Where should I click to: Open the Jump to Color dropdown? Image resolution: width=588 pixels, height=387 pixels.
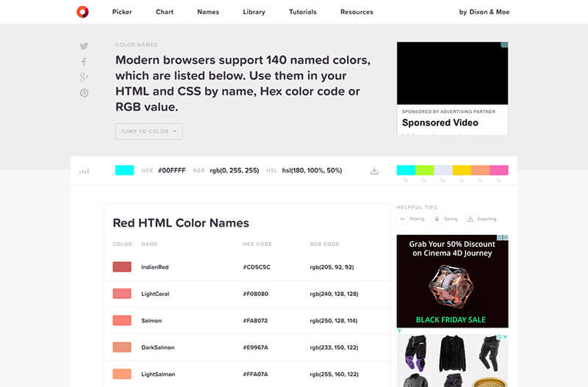coord(149,131)
